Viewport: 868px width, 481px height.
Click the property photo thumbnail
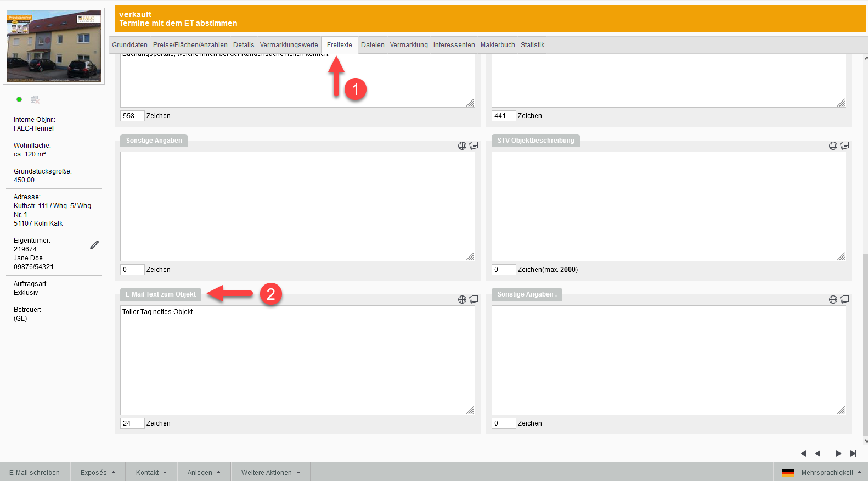point(54,47)
